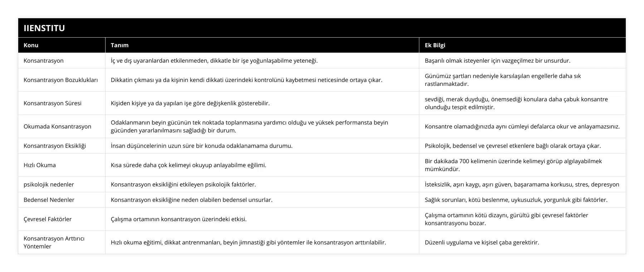Screen dimensions: 644x272
Task: Select the Çevresel Faktörler row label
Action: tap(48, 219)
